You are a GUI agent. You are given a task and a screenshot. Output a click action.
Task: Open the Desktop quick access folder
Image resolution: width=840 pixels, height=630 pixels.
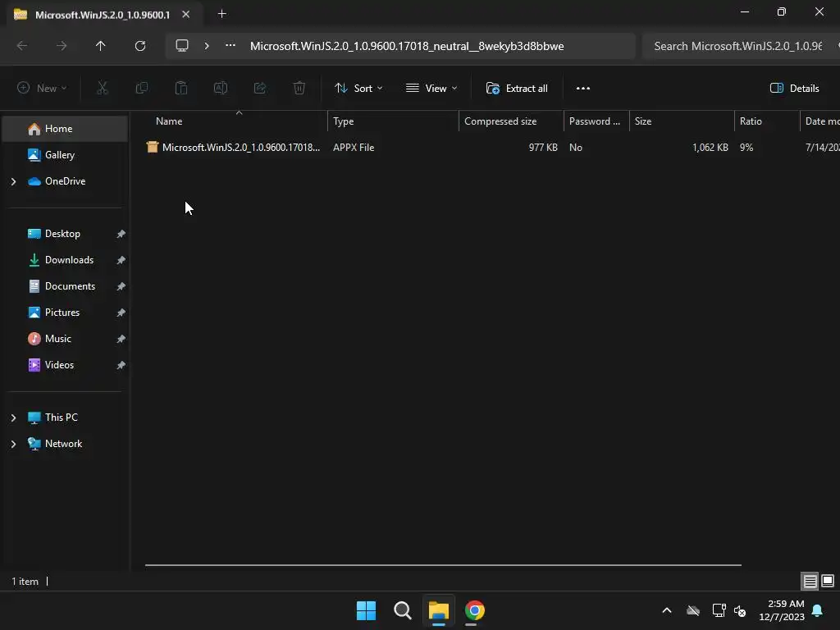click(x=62, y=234)
